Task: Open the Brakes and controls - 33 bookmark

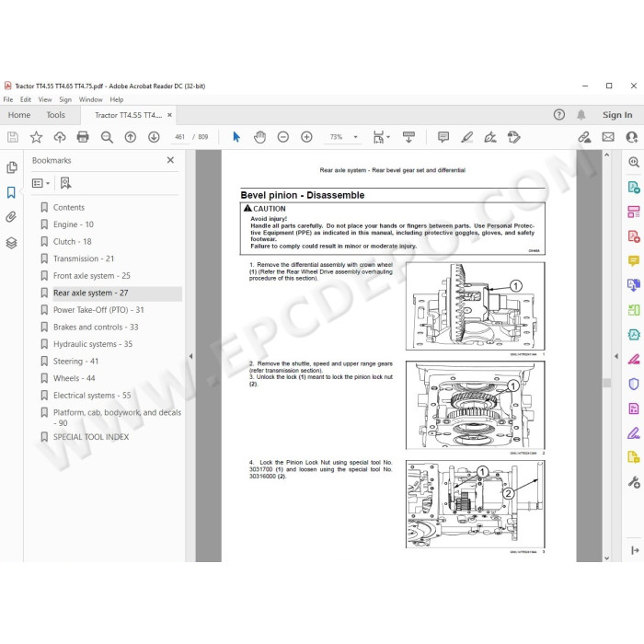Action: (96, 328)
